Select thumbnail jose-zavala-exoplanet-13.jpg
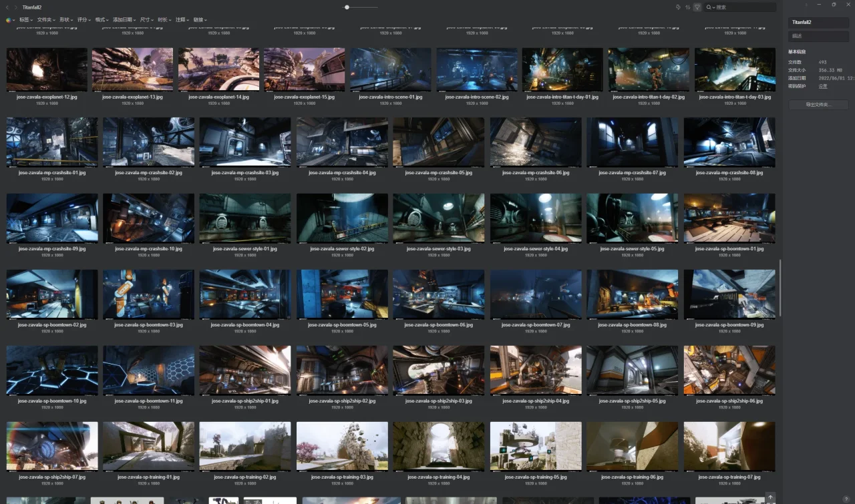This screenshot has height=504, width=855. coord(132,69)
